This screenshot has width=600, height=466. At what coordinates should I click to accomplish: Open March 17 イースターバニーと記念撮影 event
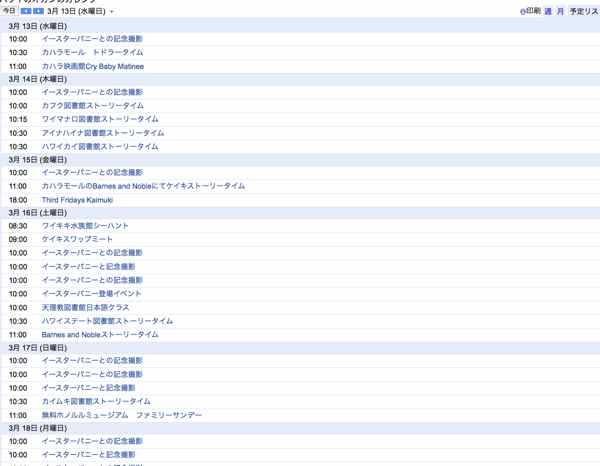click(88, 388)
